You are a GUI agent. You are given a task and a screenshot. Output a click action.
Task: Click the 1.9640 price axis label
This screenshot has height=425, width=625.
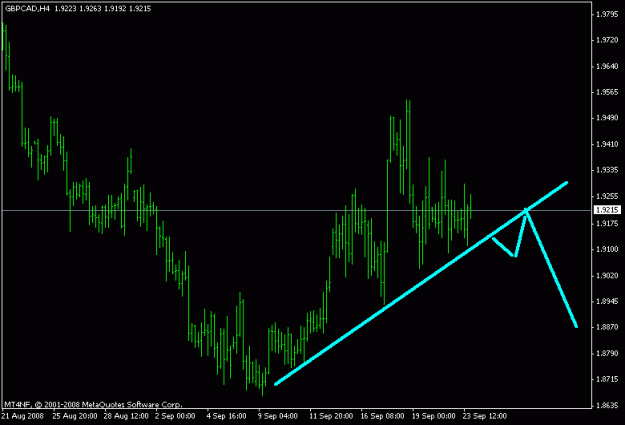click(x=607, y=66)
